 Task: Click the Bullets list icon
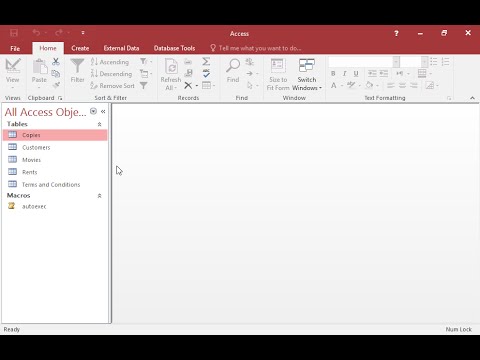point(434,62)
